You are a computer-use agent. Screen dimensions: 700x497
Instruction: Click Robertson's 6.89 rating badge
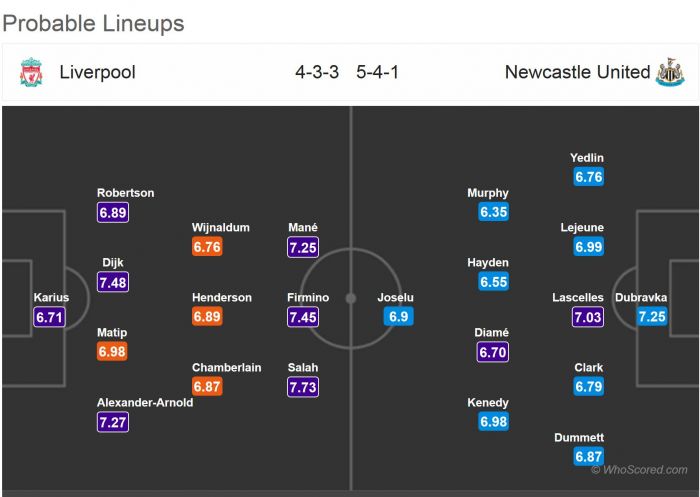113,212
